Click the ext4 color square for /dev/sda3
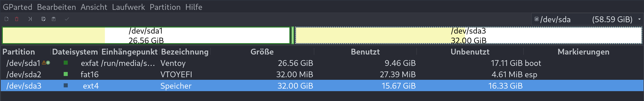644x101 pixels. pyautogui.click(x=66, y=85)
